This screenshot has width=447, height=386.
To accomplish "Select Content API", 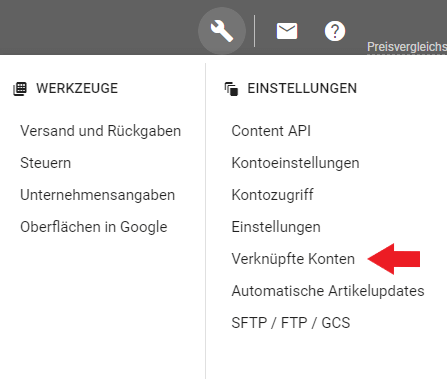I will tap(271, 131).
